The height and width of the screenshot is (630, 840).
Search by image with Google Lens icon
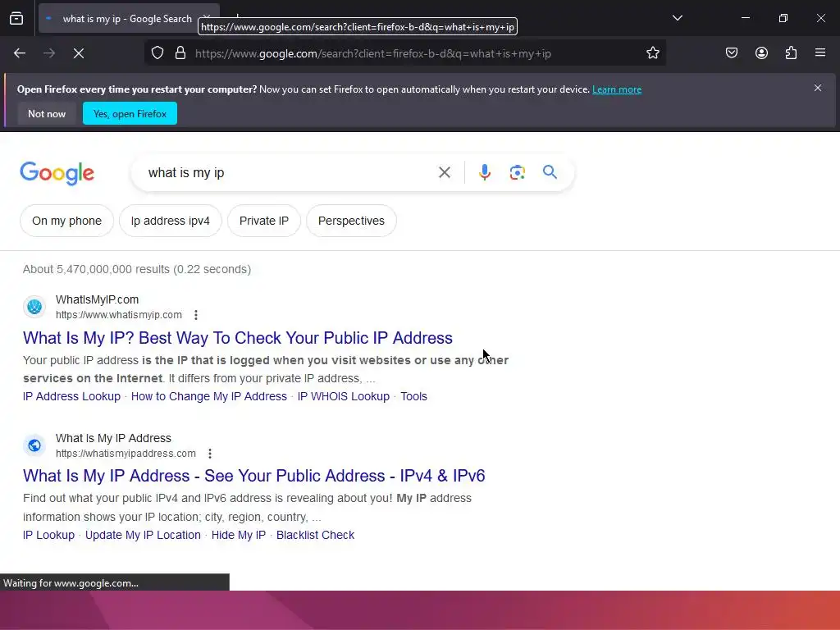pyautogui.click(x=517, y=172)
